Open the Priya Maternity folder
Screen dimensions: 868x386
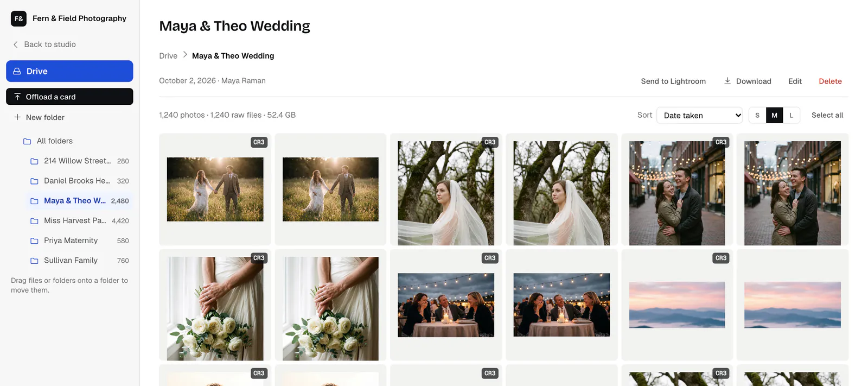(x=79, y=241)
